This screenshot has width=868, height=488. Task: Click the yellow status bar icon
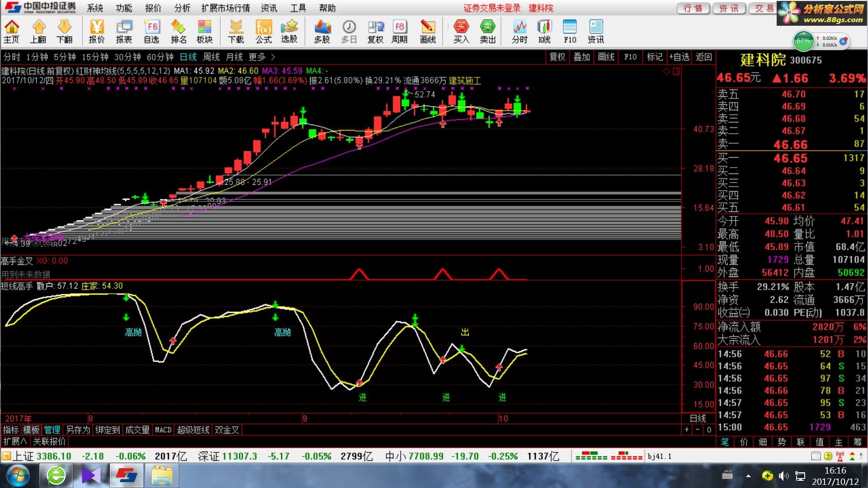(x=828, y=456)
